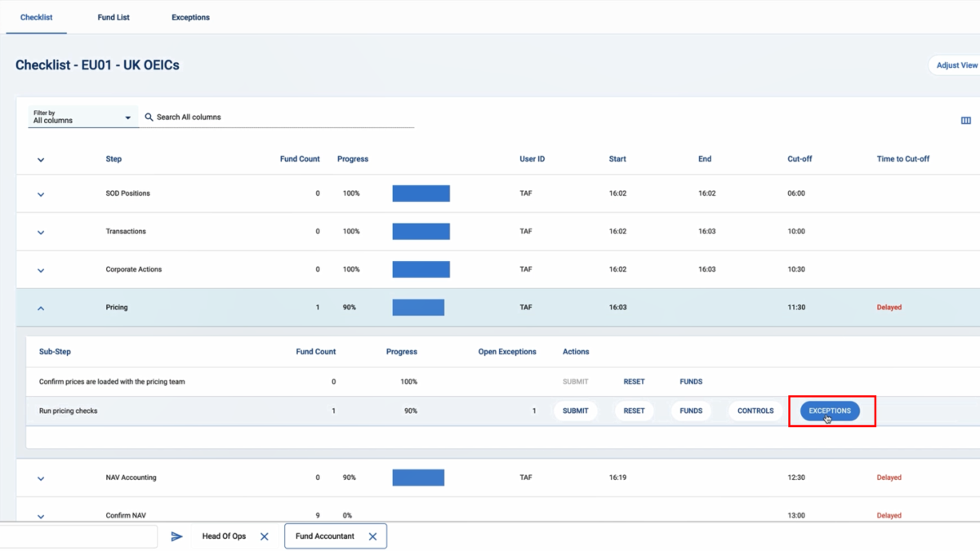Click the send arrow icon
The width and height of the screenshot is (980, 551).
(x=176, y=536)
